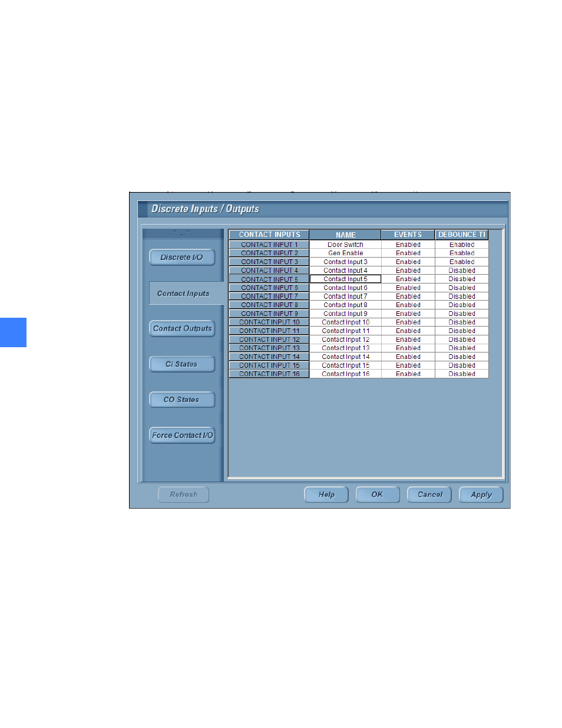Show the CO States page
The image size is (562, 728).
point(182,400)
